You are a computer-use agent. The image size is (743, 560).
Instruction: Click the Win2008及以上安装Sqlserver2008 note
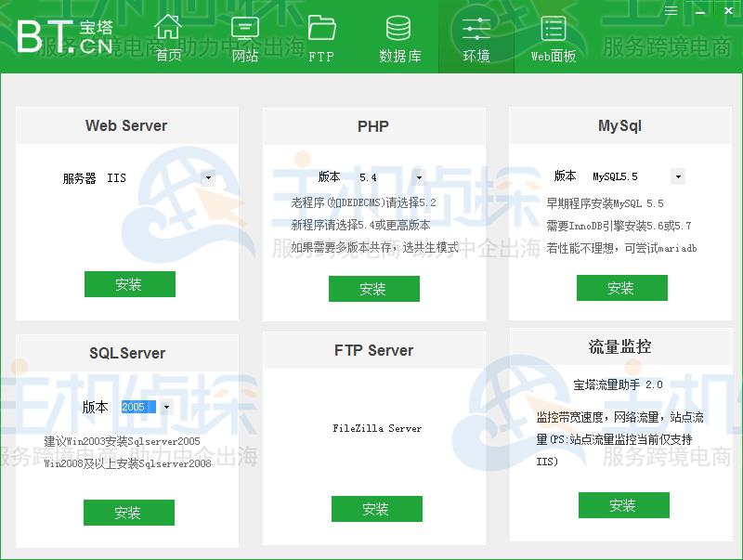click(127, 463)
